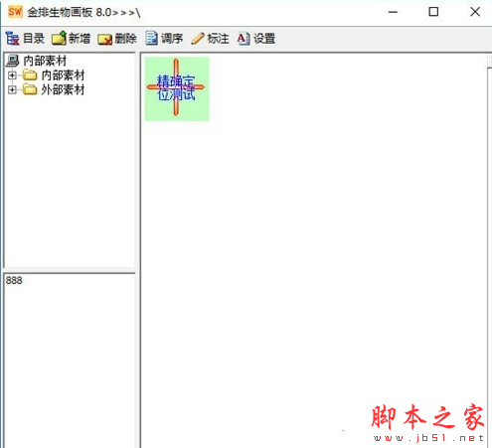Click the 888 note text field
Screen dimensions: 492x448
(70, 361)
